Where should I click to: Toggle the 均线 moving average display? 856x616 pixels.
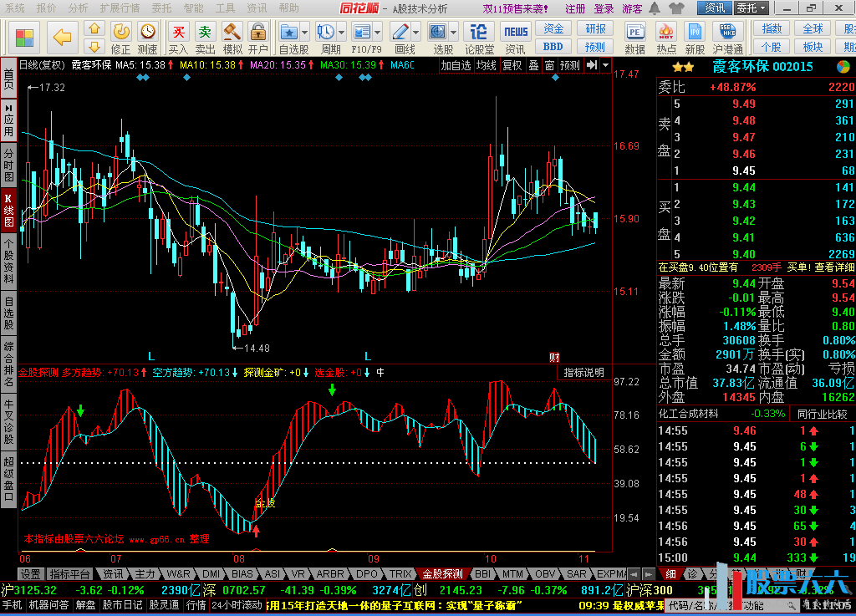(x=486, y=65)
